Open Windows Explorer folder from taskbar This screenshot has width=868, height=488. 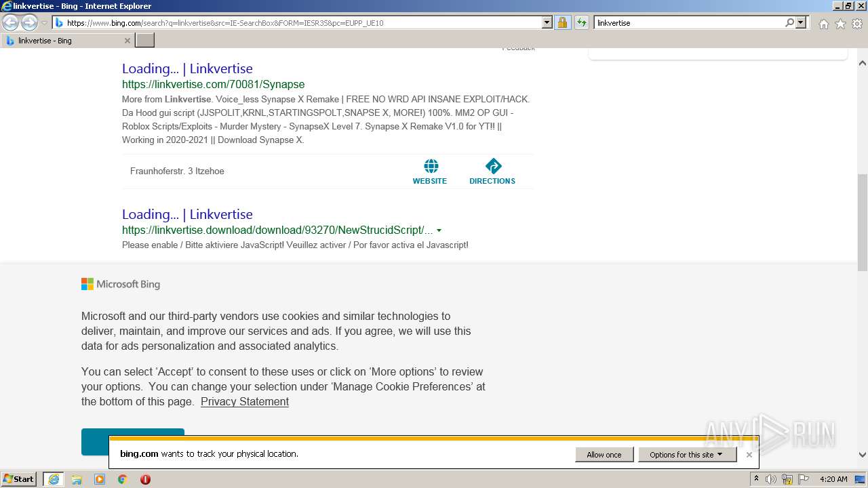77,479
